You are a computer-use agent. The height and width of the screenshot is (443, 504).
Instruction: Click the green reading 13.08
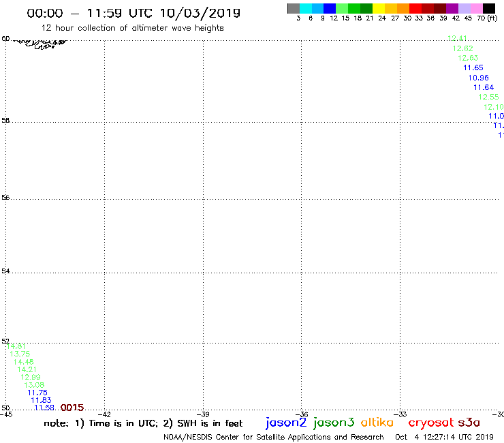click(34, 385)
